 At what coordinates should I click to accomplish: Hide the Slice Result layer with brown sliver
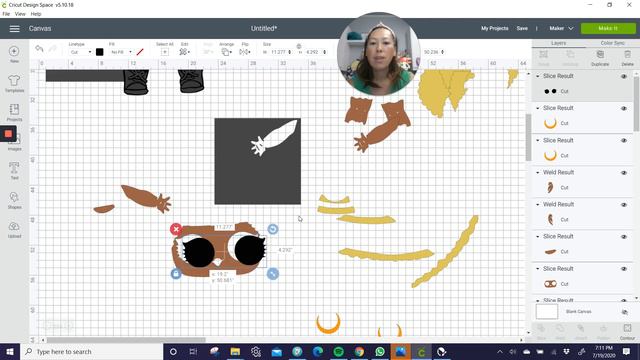click(x=624, y=237)
